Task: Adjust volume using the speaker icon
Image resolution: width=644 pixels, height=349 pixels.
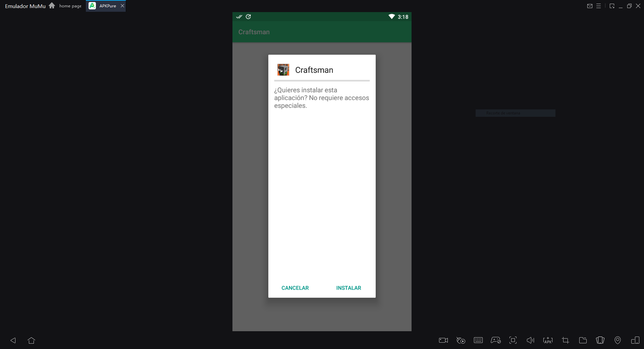Action: point(530,340)
